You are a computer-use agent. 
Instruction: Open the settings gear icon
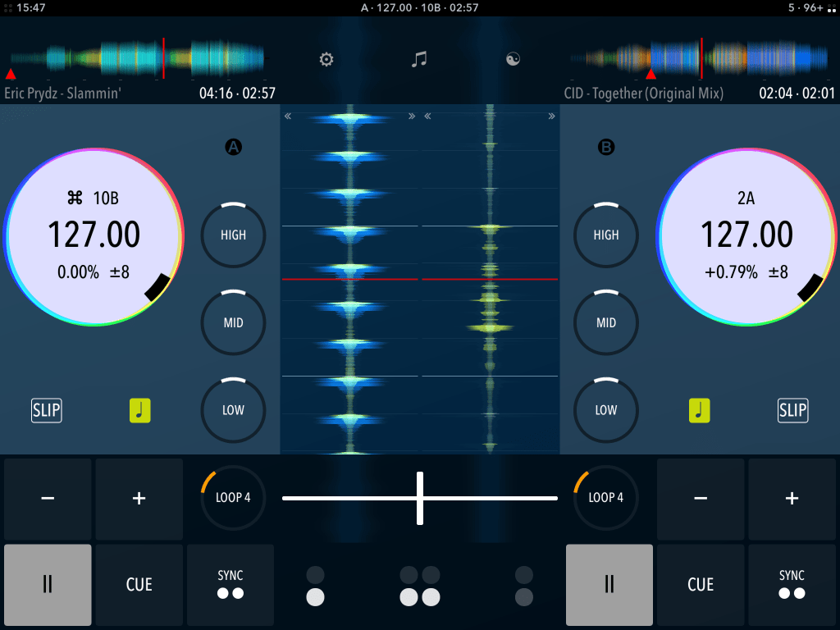click(326, 59)
